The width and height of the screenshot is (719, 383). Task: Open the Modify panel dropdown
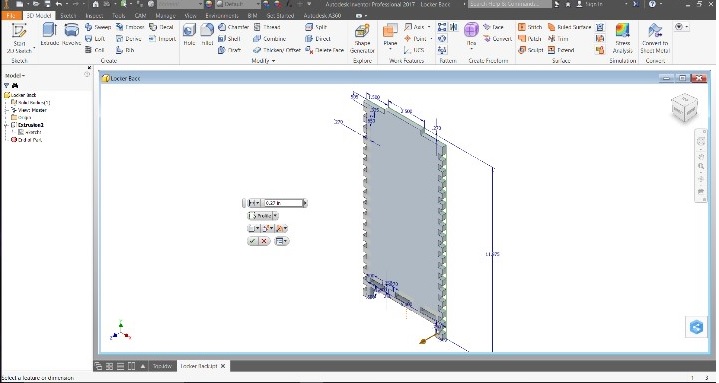(x=263, y=61)
